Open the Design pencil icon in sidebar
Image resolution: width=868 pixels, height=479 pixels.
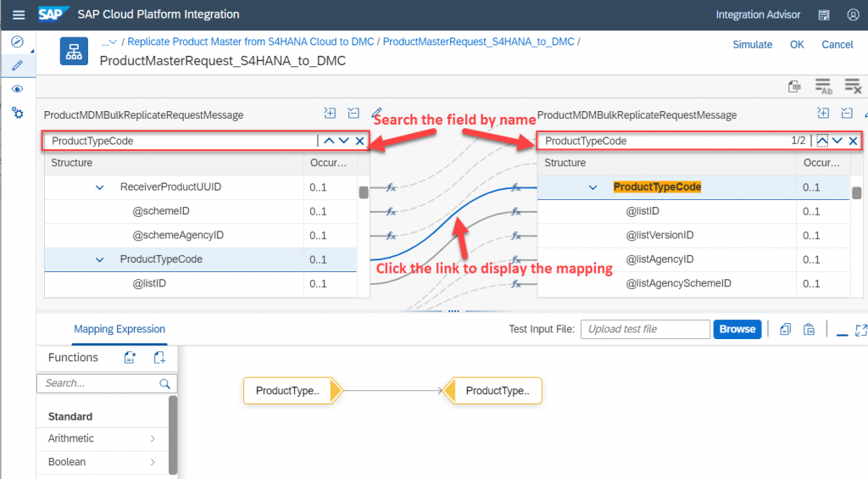coord(18,65)
